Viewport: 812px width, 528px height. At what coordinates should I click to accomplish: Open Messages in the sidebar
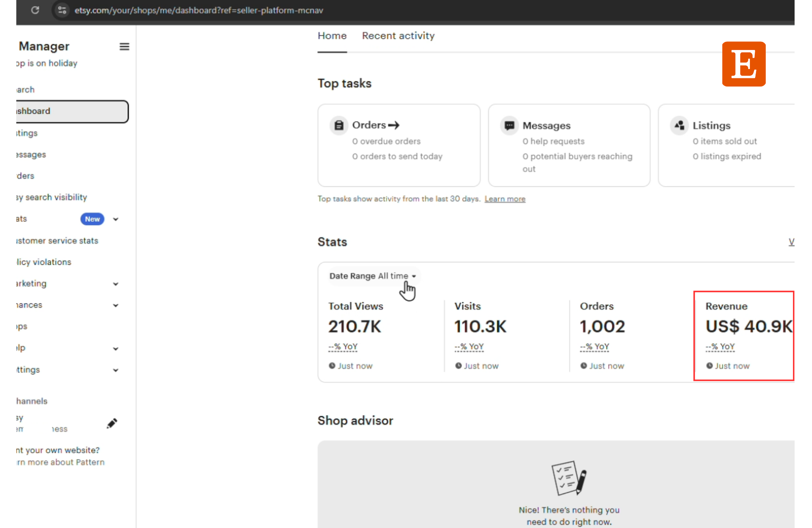click(31, 154)
